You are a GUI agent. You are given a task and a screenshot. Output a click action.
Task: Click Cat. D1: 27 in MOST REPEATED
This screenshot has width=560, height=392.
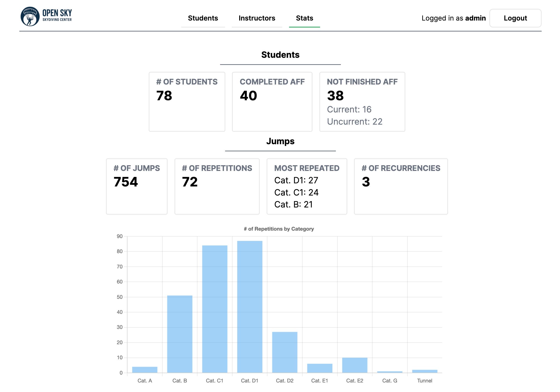pos(296,180)
